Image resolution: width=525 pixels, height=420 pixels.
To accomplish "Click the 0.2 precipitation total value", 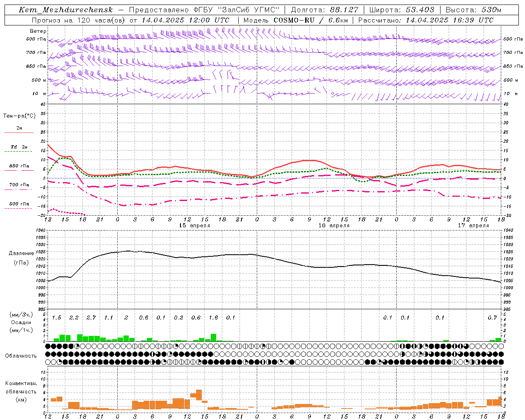I will (178, 318).
